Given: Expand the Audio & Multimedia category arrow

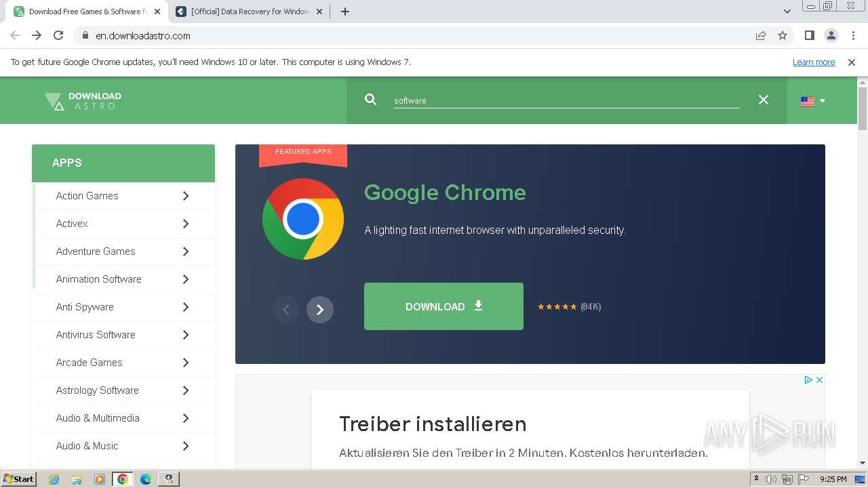Looking at the screenshot, I should 186,418.
